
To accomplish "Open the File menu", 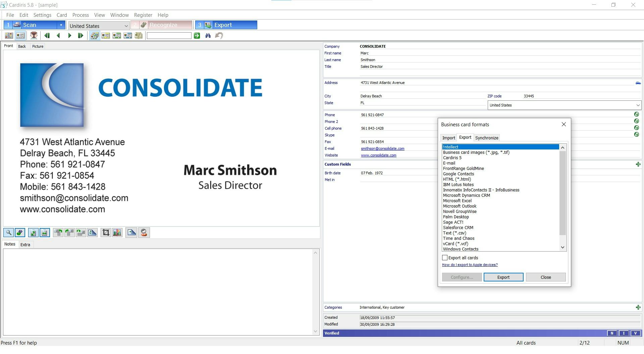I will point(10,15).
